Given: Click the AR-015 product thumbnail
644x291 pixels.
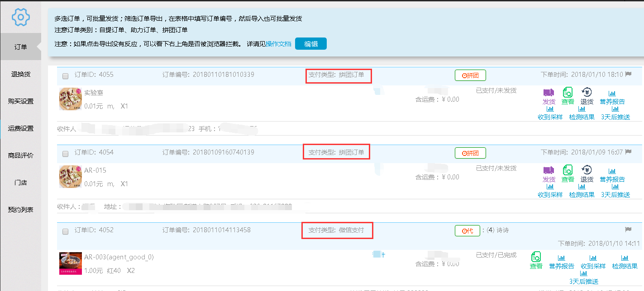Looking at the screenshot, I should (x=71, y=176).
